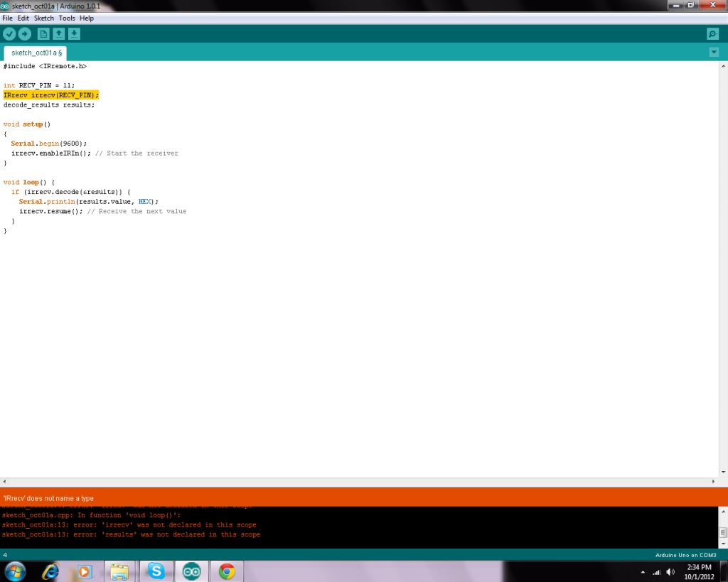Open the tab options dropdown arrow
728x582 pixels.
tap(714, 52)
